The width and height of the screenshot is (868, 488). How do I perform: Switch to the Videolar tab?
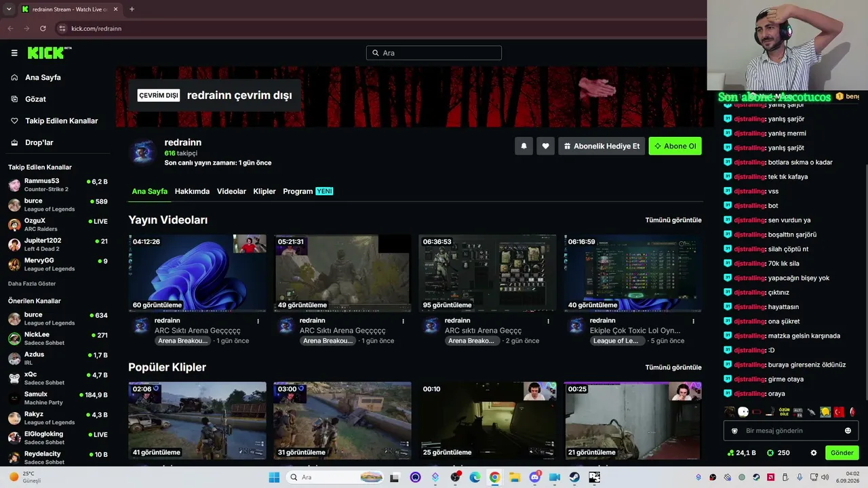[x=231, y=191]
